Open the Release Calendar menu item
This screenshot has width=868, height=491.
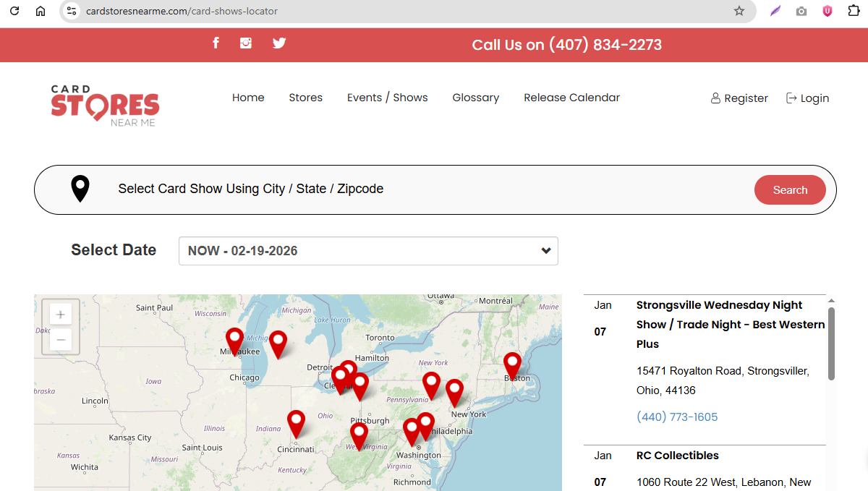click(x=571, y=97)
